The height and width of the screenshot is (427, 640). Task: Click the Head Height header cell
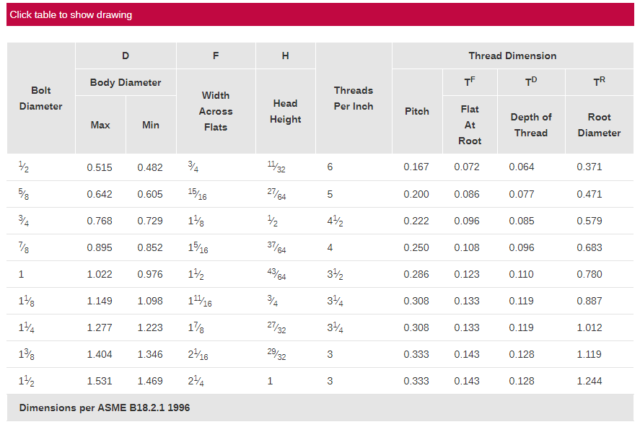[285, 111]
